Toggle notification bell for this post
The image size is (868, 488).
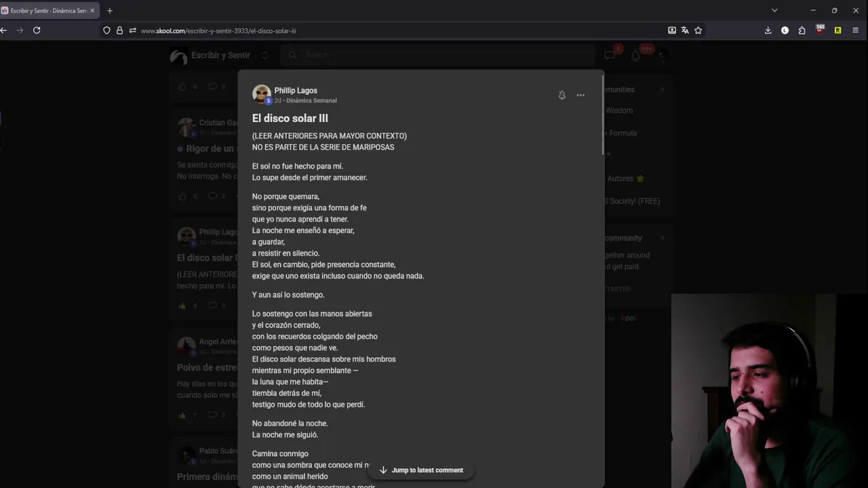tap(561, 96)
